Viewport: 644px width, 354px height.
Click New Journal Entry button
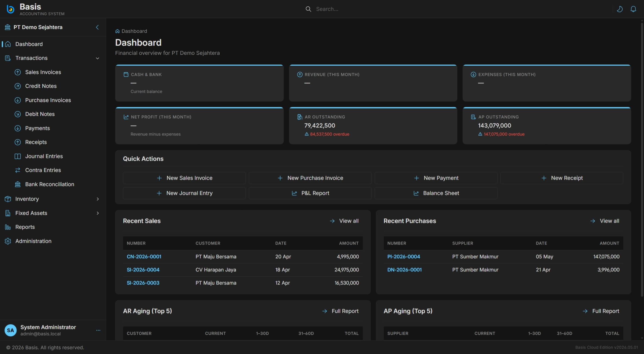[x=184, y=193]
